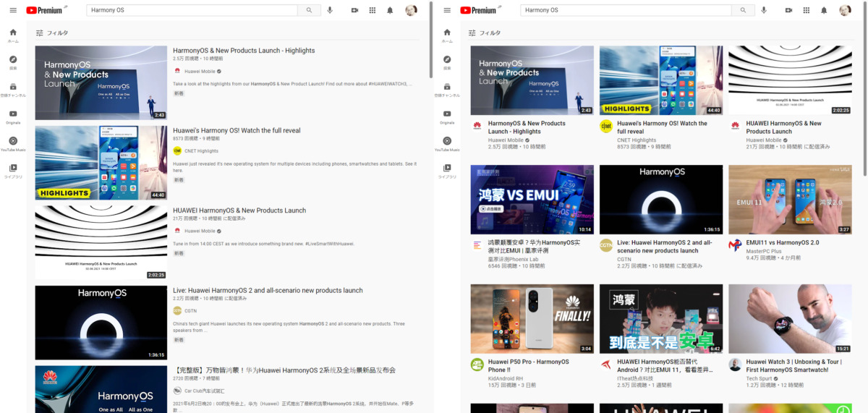Open Originals in the grid-view window sidebar
The height and width of the screenshot is (413, 868).
pyautogui.click(x=447, y=117)
